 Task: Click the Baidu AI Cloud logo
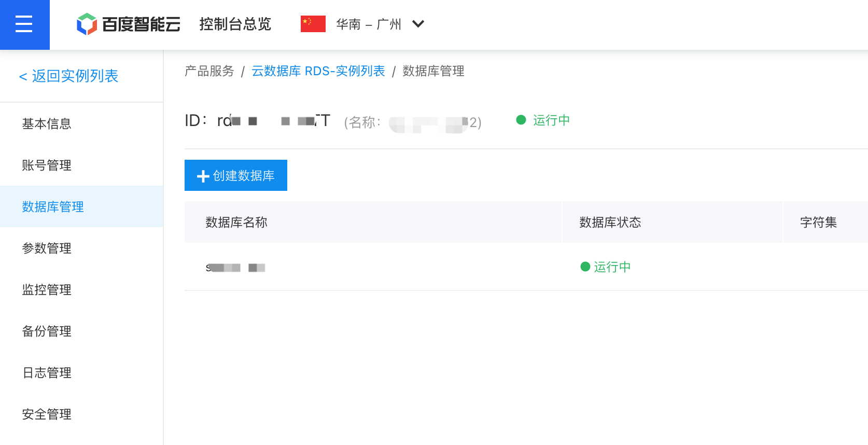(x=128, y=24)
